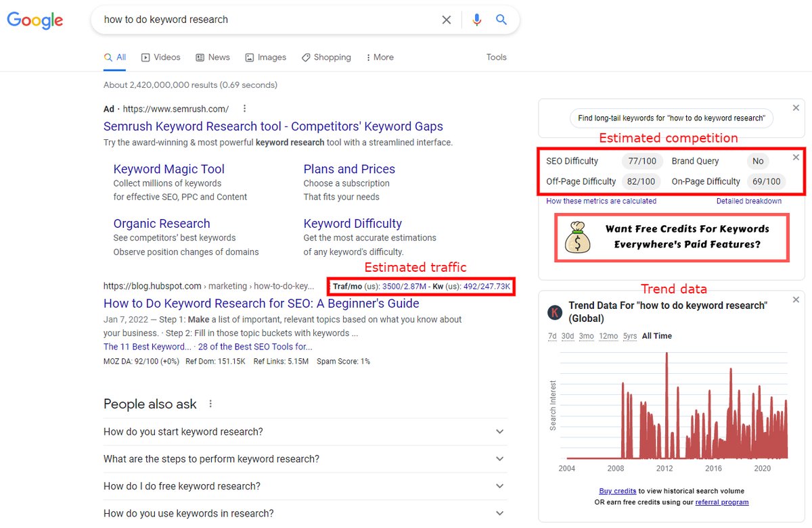The image size is (812, 528).
Task: Open the three-dot menu beside Semrush ad URL
Action: [244, 109]
